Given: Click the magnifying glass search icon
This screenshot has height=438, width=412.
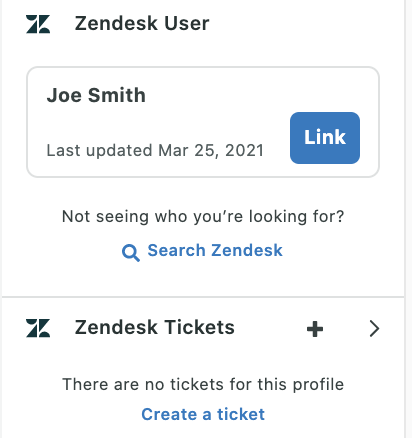Looking at the screenshot, I should pos(131,253).
